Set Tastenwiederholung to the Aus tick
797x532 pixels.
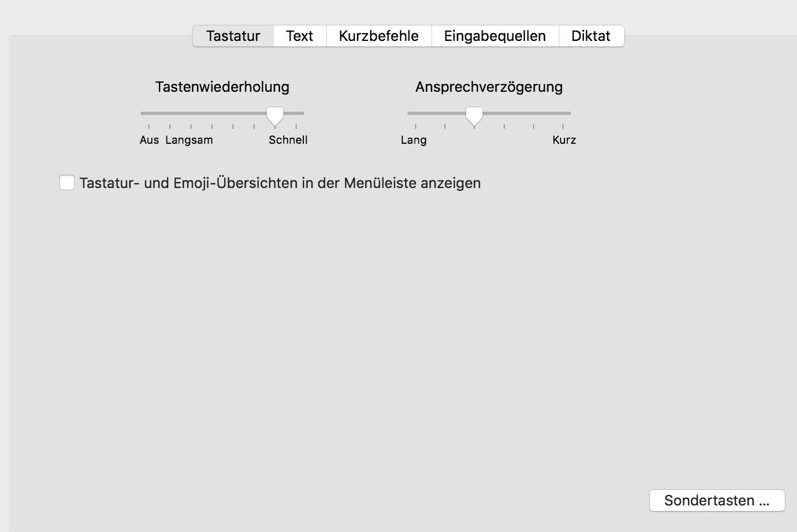(x=149, y=113)
